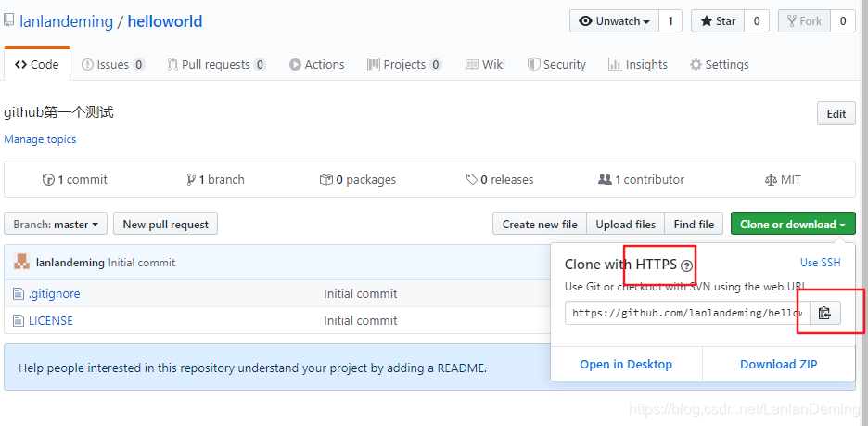Open repository Settings tab

[719, 64]
